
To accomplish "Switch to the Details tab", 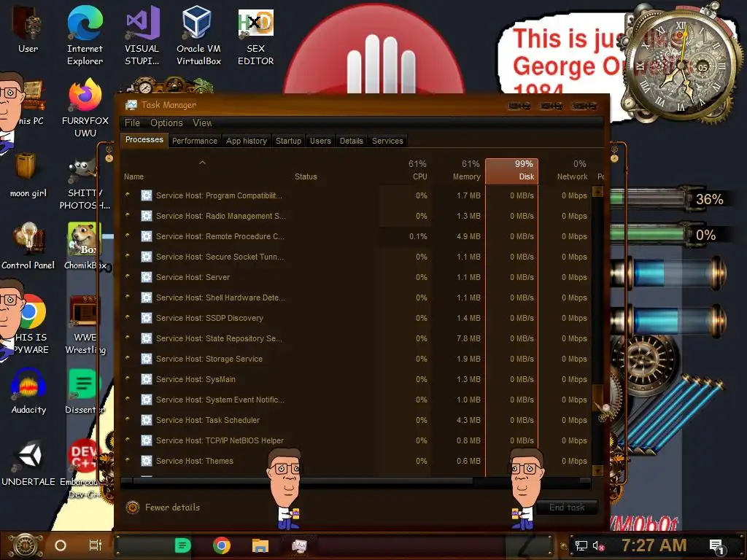I will [x=351, y=141].
